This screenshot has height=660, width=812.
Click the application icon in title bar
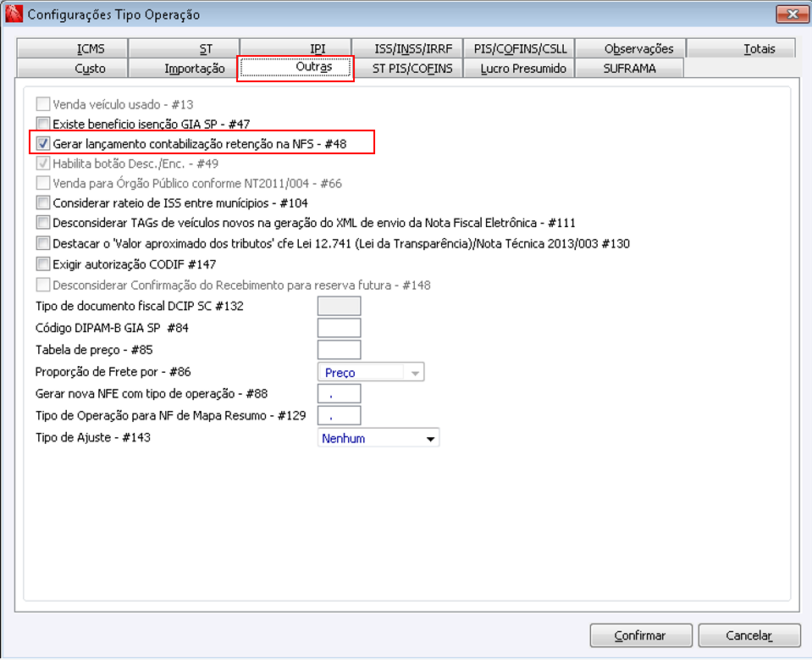tap(14, 14)
